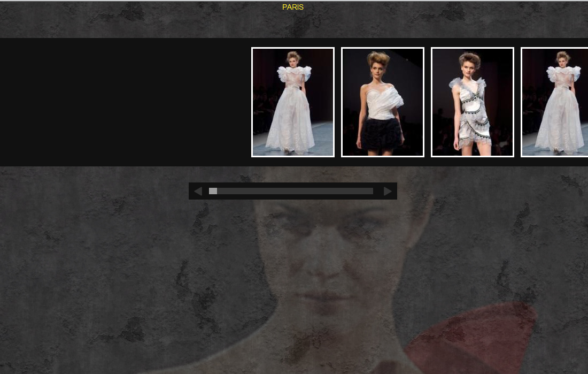588x374 pixels.
Task: Select the short dress with black trim
Action: click(x=472, y=102)
